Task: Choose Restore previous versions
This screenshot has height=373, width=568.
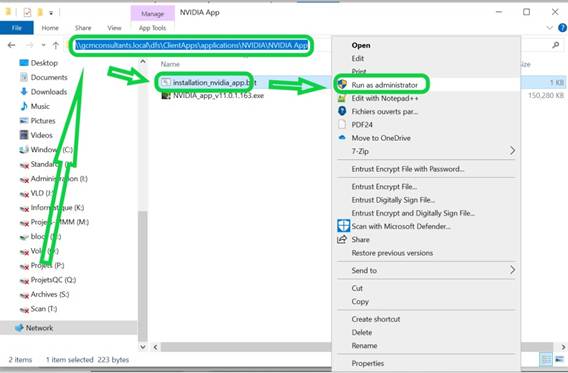Action: (392, 253)
